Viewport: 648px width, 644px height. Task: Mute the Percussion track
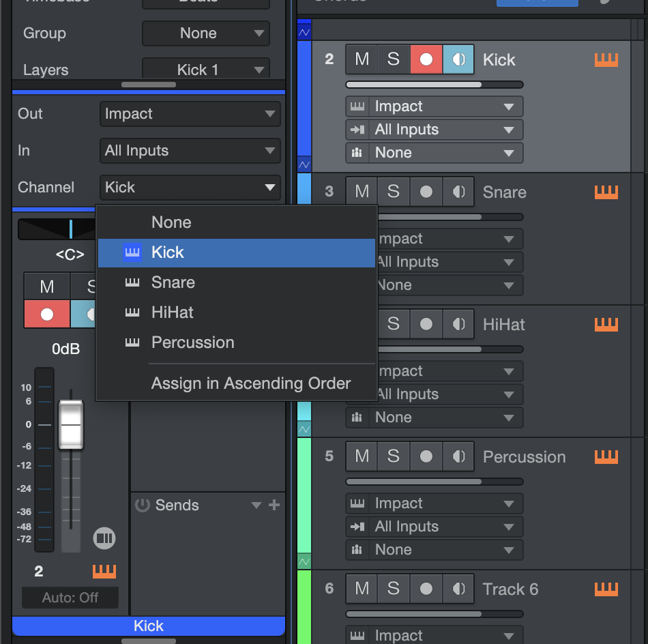tap(362, 456)
